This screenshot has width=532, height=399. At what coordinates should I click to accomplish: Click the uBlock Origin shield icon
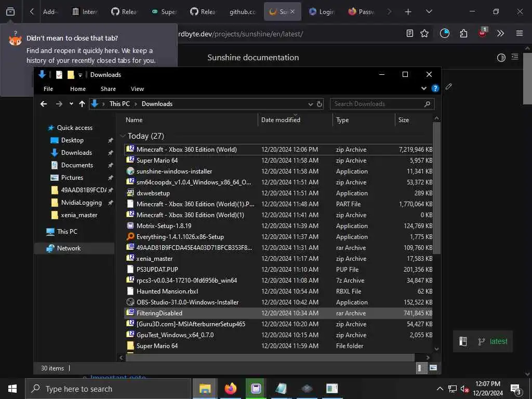tap(483, 33)
